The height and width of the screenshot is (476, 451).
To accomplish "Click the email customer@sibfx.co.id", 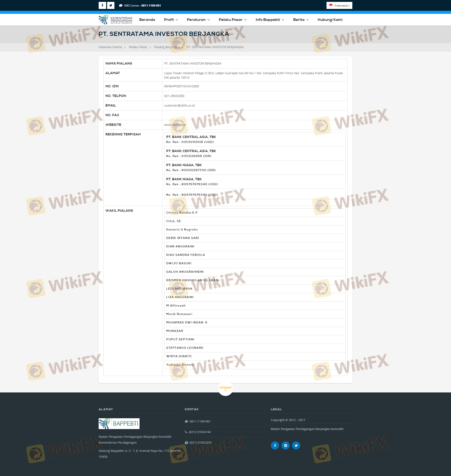I will (x=179, y=105).
